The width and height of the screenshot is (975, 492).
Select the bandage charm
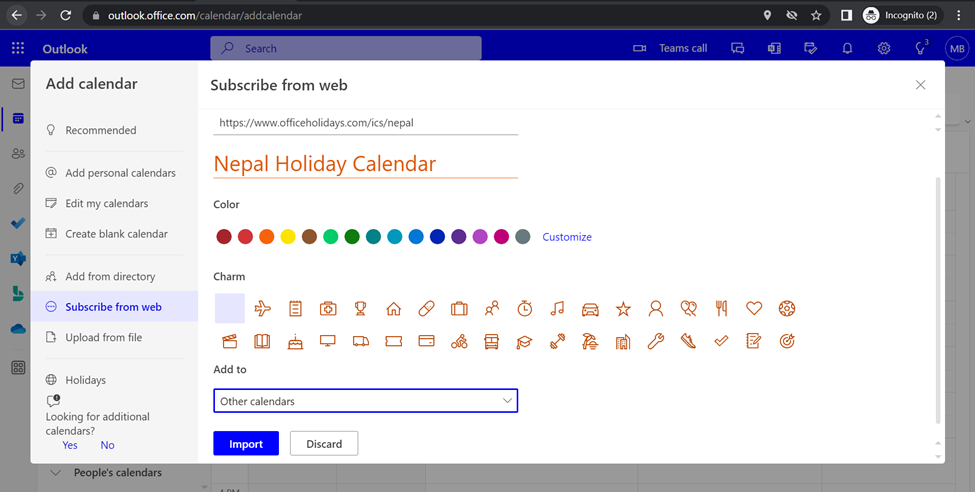[x=427, y=309]
